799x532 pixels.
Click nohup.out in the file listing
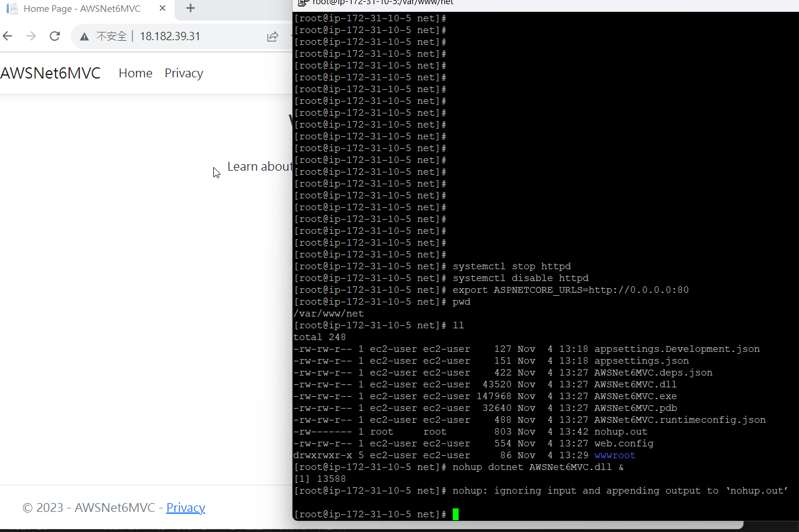tap(621, 432)
